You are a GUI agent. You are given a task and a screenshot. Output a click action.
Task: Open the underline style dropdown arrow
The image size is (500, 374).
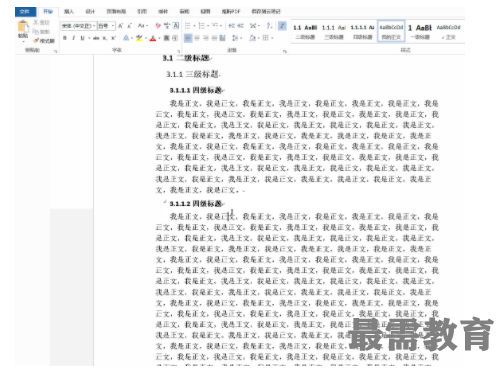pos(89,38)
